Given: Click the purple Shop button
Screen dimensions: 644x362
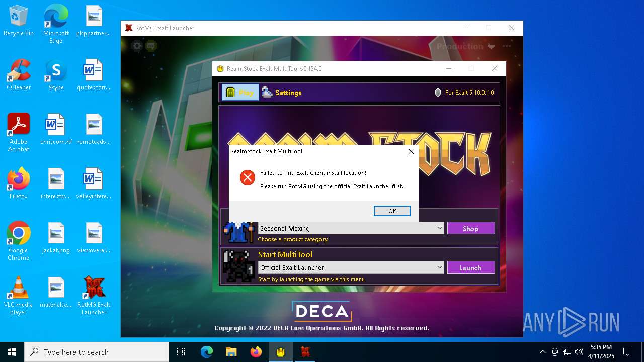Looking at the screenshot, I should (x=471, y=228).
